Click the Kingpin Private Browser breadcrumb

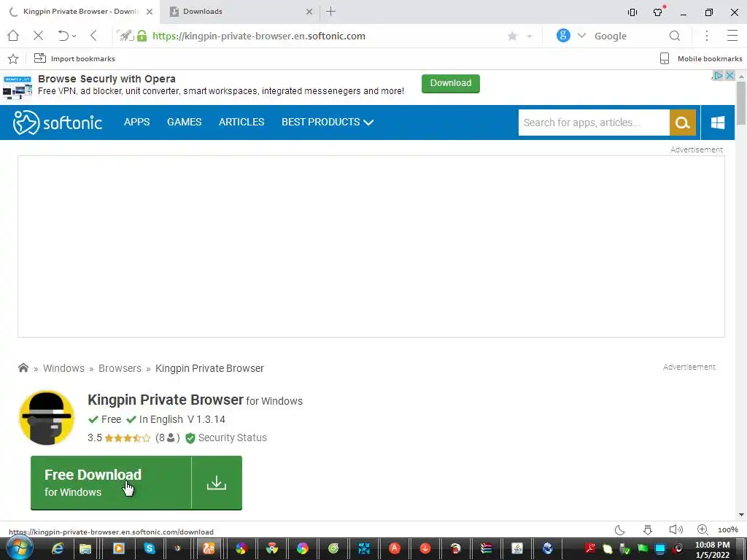point(209,368)
